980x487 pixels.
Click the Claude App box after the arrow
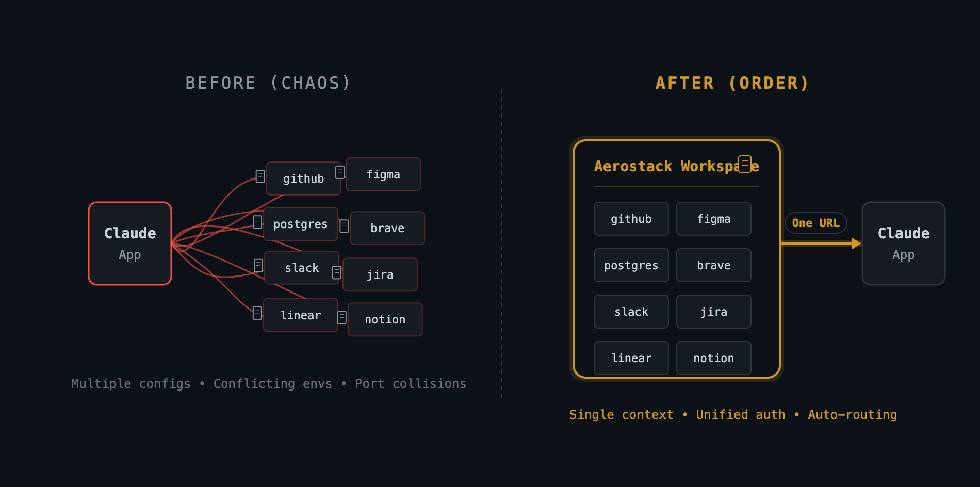pos(903,243)
